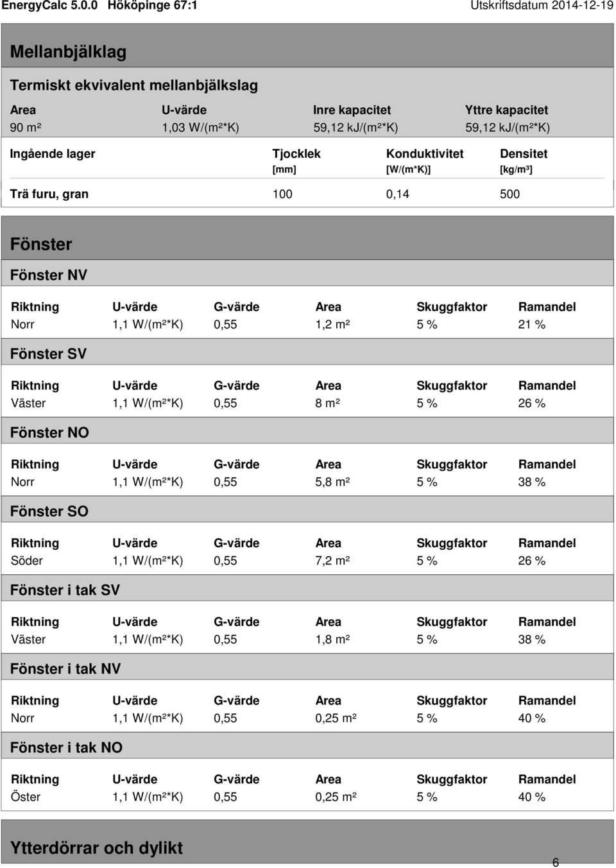Click the Trä furu, gran layer row
Viewport: 616px width, 868px height.
coord(307,194)
